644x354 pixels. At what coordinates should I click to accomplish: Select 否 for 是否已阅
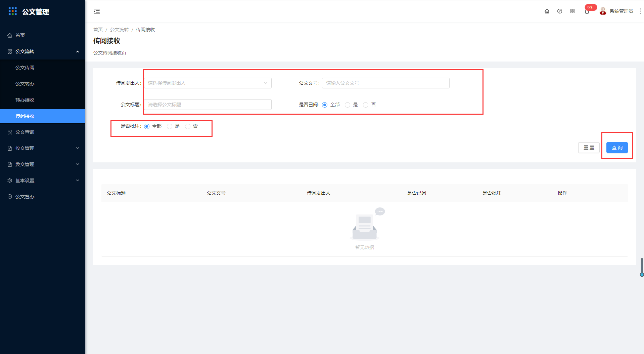(366, 105)
